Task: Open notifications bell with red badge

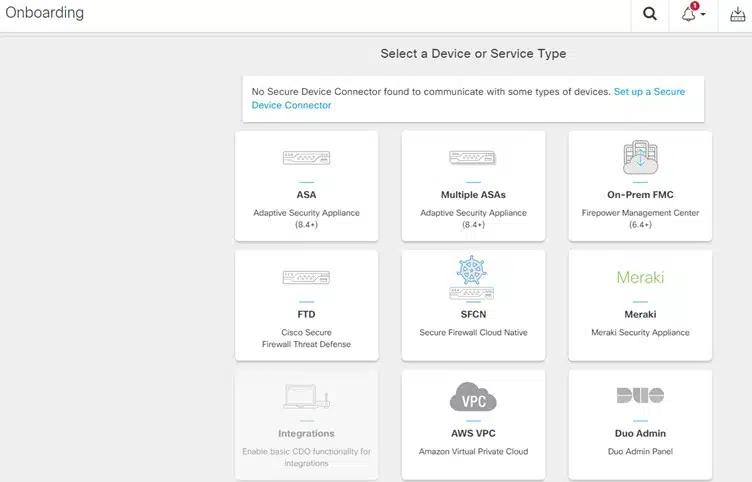Action: click(x=689, y=12)
